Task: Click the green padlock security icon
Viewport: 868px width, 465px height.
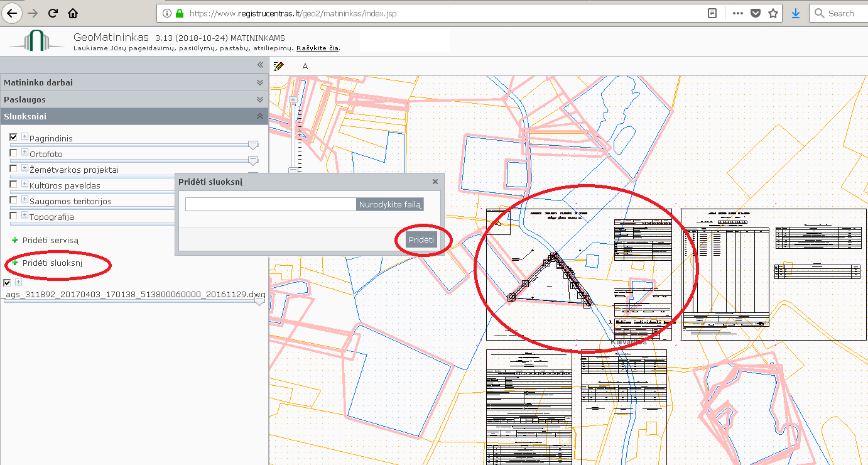Action: [180, 13]
